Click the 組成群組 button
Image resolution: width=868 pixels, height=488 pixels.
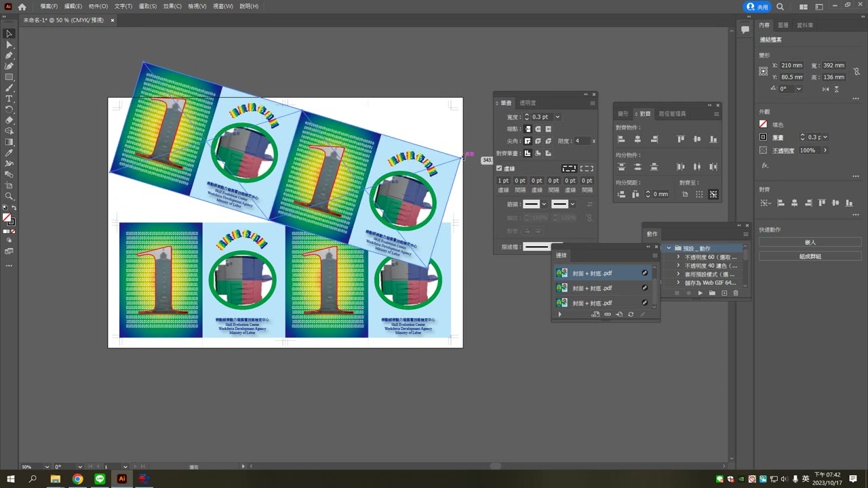[x=810, y=256]
